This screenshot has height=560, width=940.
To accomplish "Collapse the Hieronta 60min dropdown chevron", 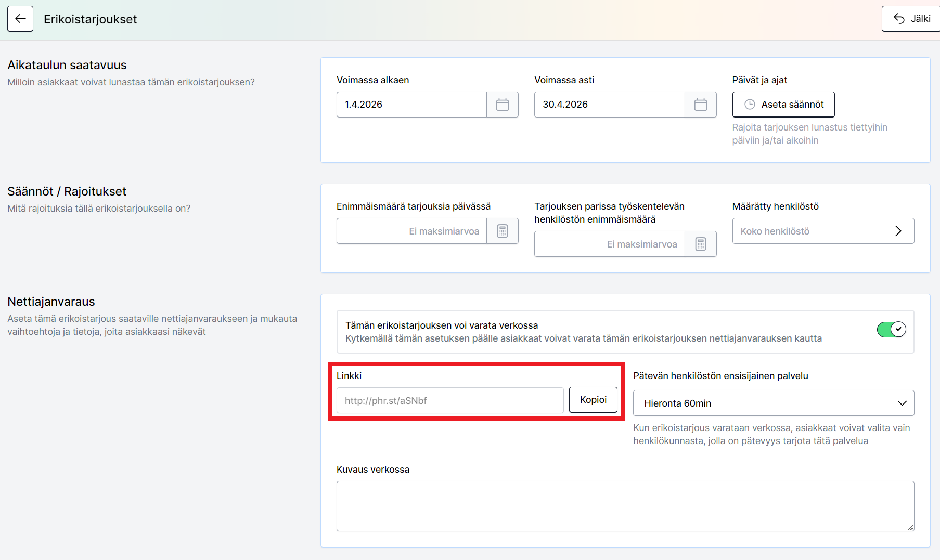I will (x=903, y=403).
